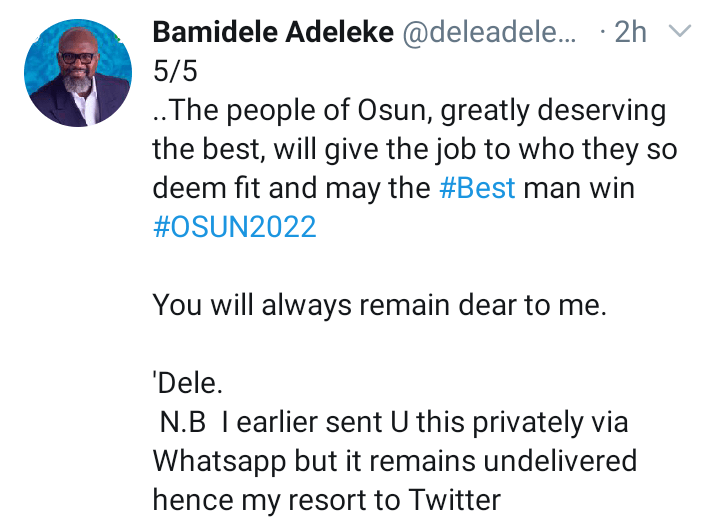
Task: Click the 5/5 thread counter text
Action: coord(176,72)
